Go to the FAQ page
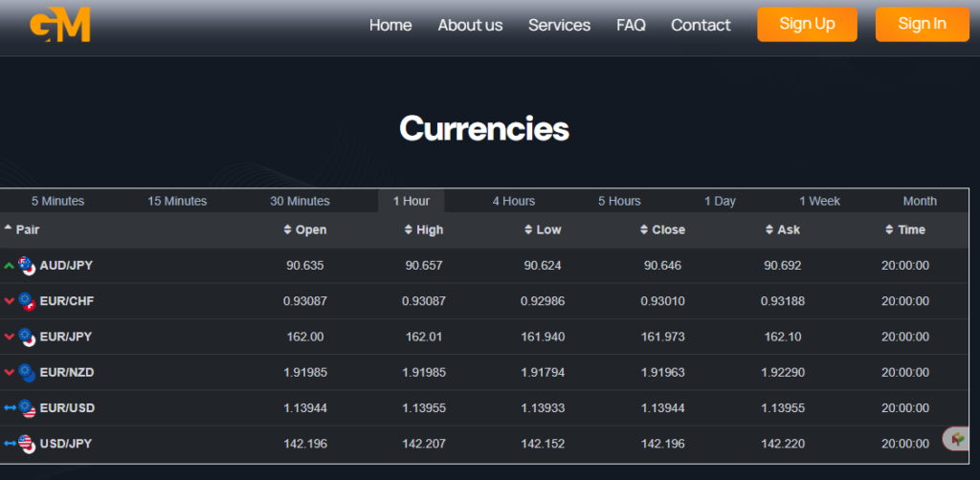 click(631, 25)
